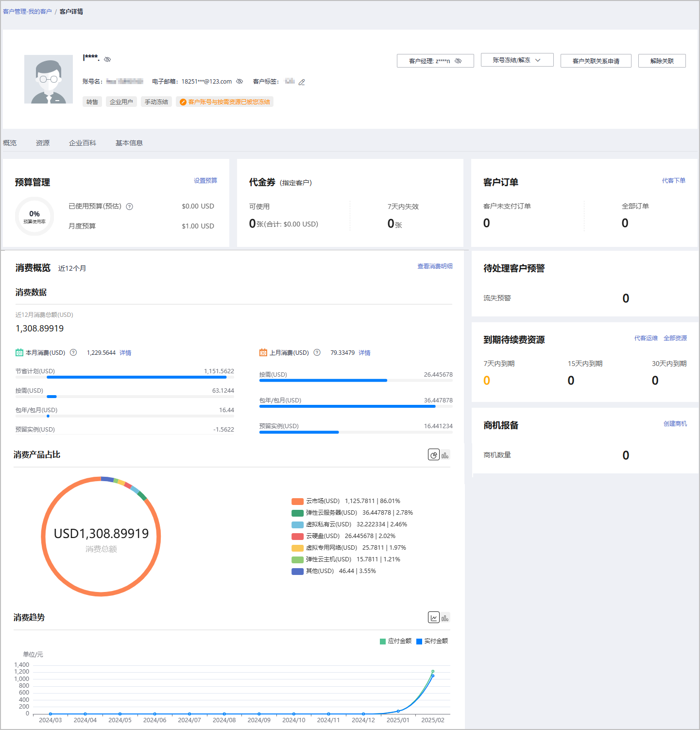Open the 企业百科 tab

click(83, 143)
